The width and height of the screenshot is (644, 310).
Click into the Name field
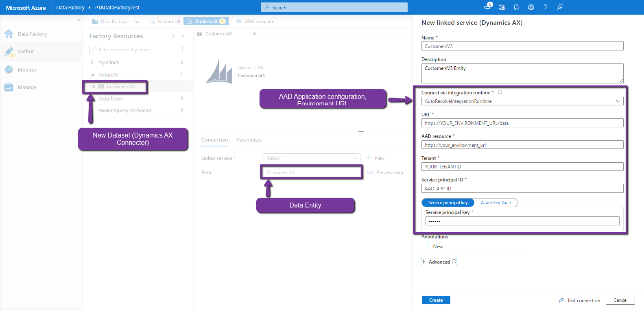522,46
